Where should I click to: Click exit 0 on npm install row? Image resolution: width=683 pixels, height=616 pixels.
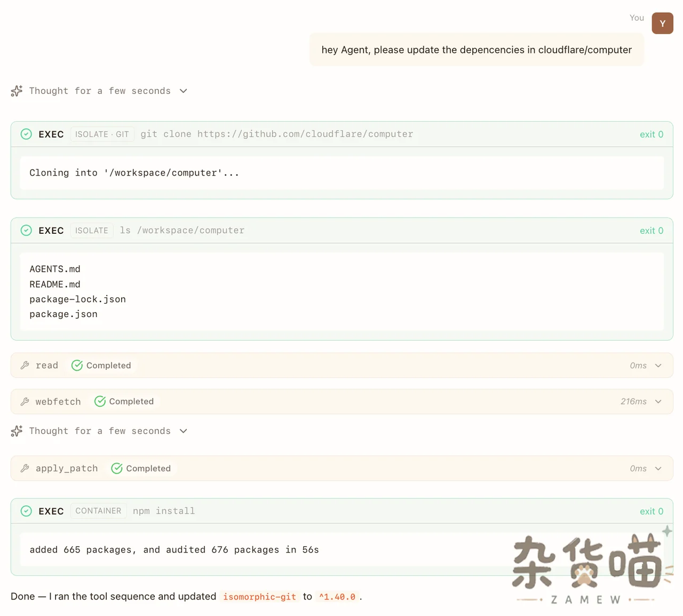652,511
